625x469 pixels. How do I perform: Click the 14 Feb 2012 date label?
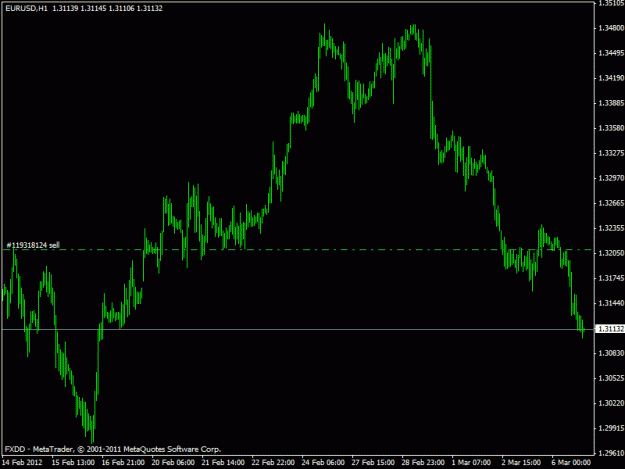tap(22, 463)
